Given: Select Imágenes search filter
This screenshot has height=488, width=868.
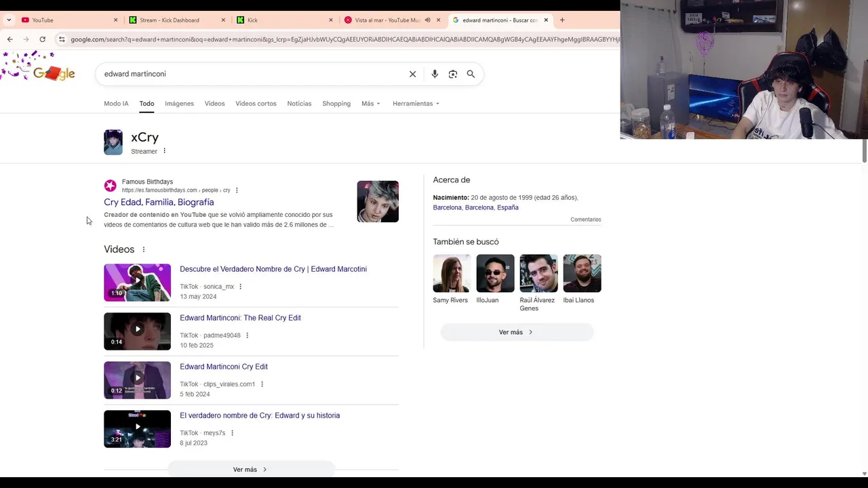Looking at the screenshot, I should [x=179, y=104].
